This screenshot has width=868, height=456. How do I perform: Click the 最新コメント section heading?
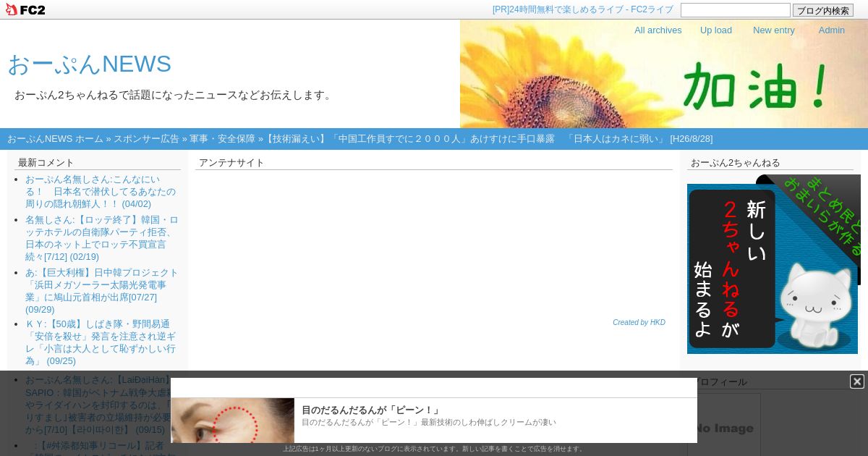46,163
